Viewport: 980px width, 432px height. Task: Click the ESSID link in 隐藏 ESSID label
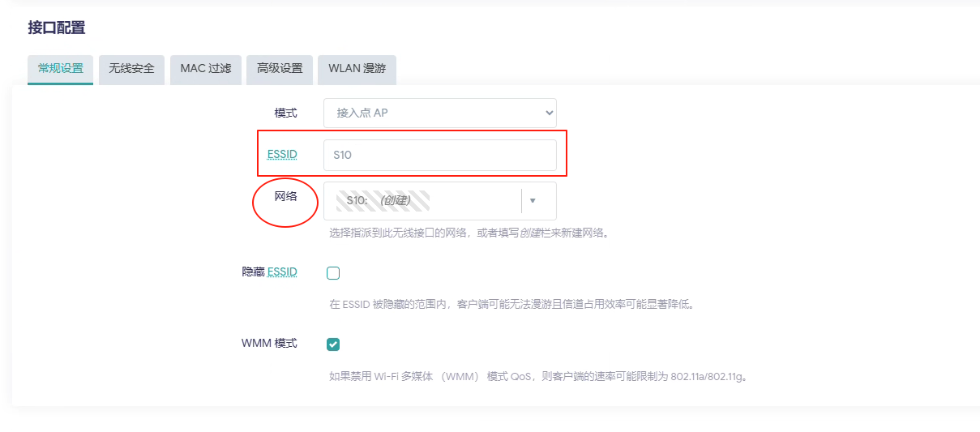coord(282,272)
